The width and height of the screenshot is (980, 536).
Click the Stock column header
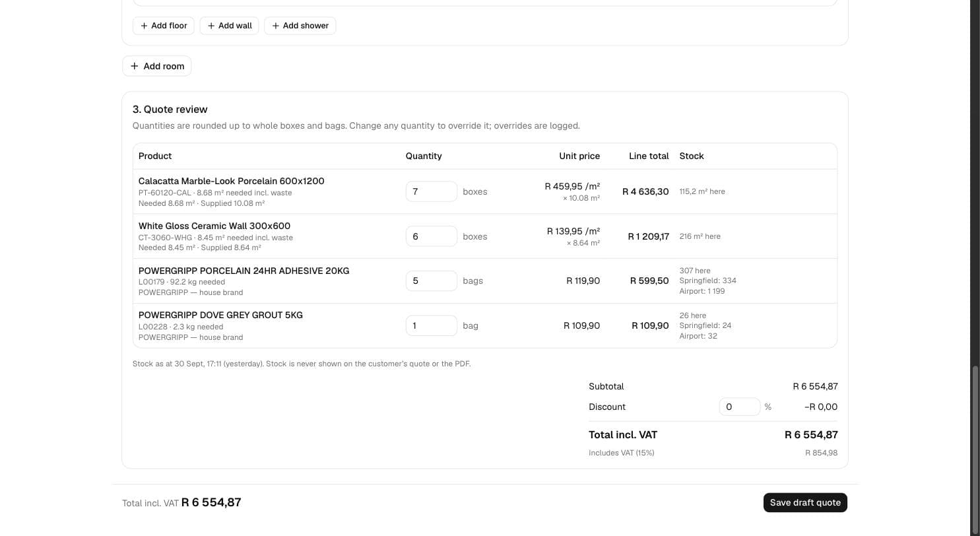pos(692,156)
